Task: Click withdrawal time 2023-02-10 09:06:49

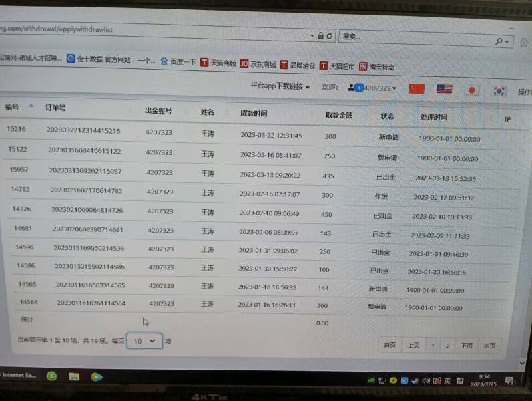Action: pyautogui.click(x=269, y=213)
